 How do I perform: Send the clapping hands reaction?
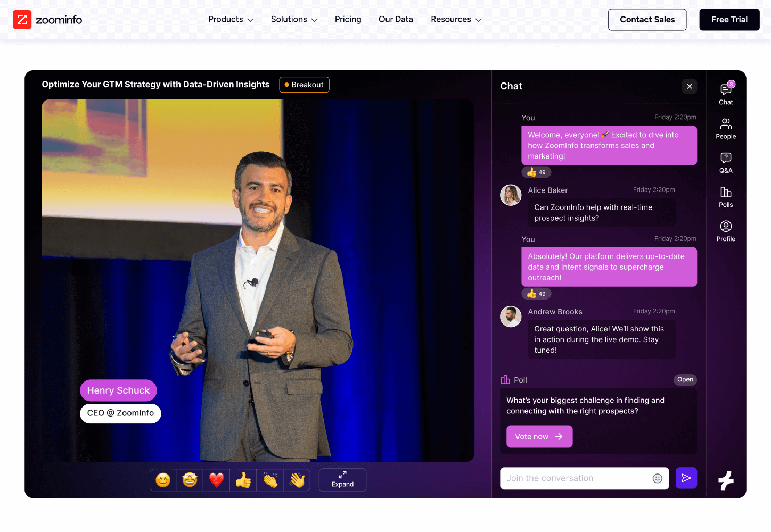(x=270, y=480)
